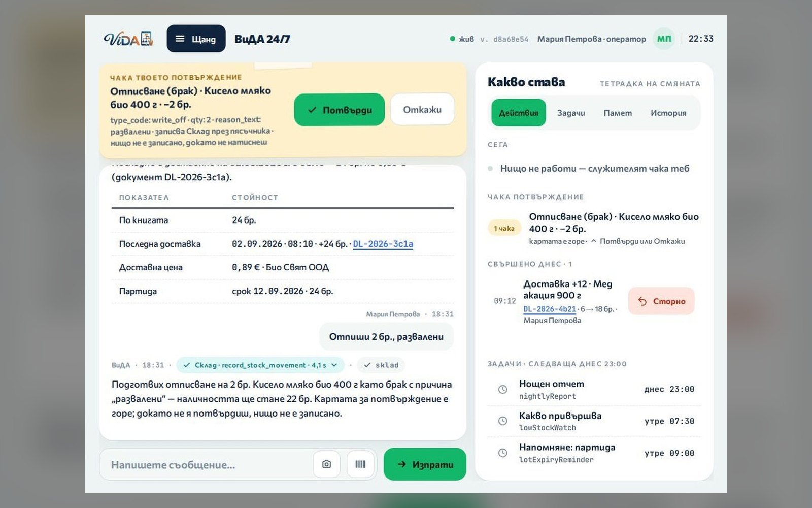Switch to the Задачи tab

571,113
